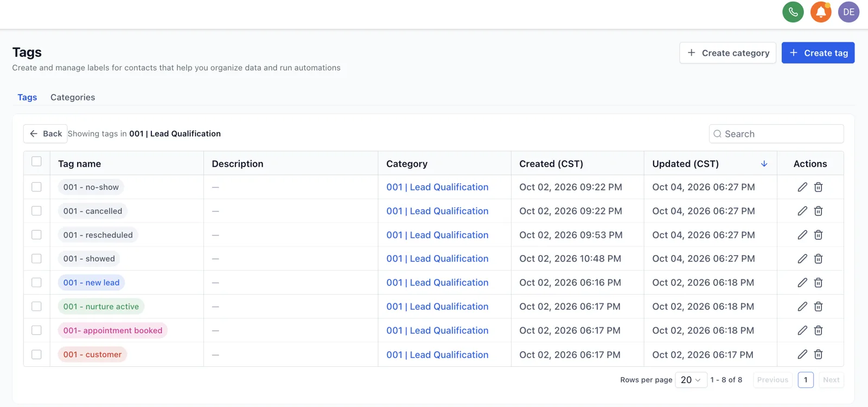Open category link in '001 - rescheduled' row
The image size is (868, 407).
[x=437, y=235]
